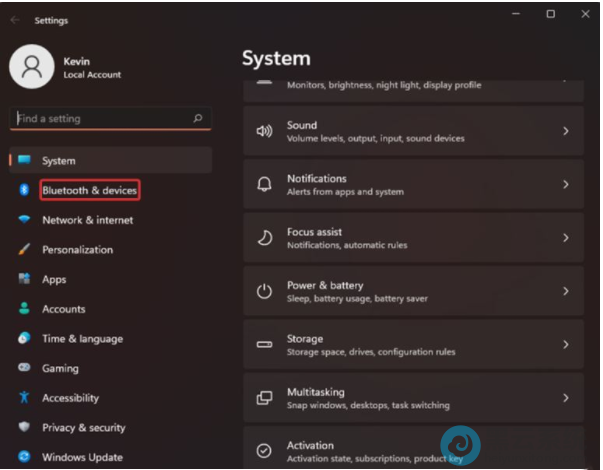Click the Focus assist moon icon
Image resolution: width=603 pixels, height=470 pixels.
264,238
